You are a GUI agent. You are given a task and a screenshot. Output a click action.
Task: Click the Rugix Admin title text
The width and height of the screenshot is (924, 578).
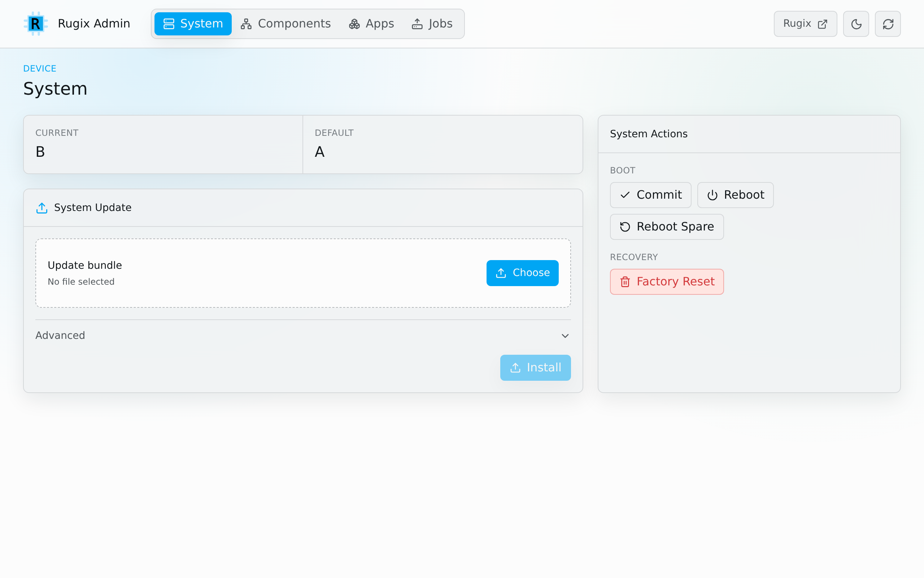[94, 24]
